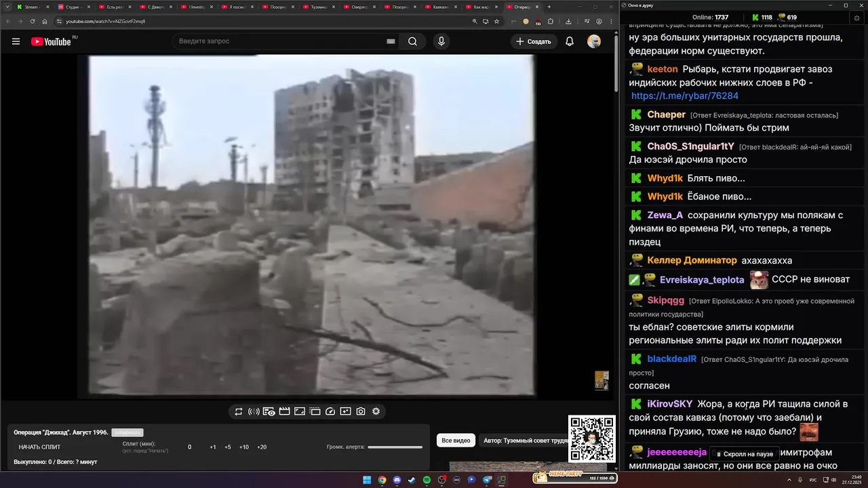Click the broadcast signal icon in the player toolbar
The width and height of the screenshot is (868, 488).
click(254, 411)
